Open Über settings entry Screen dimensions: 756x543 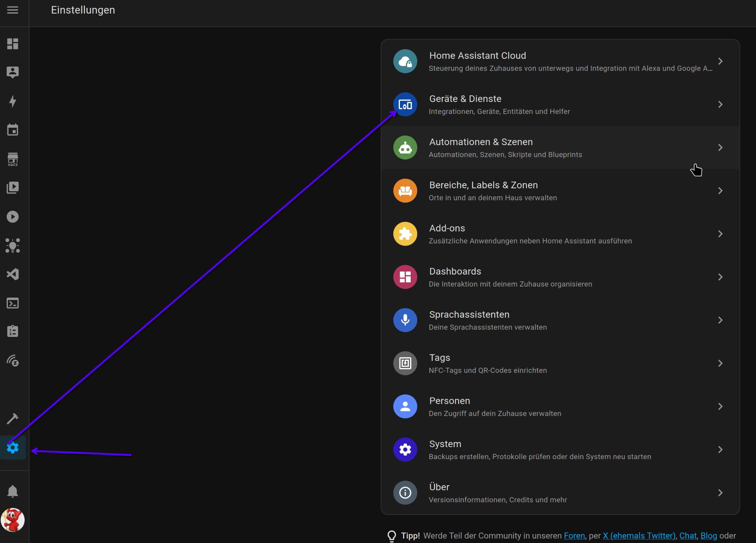click(560, 493)
